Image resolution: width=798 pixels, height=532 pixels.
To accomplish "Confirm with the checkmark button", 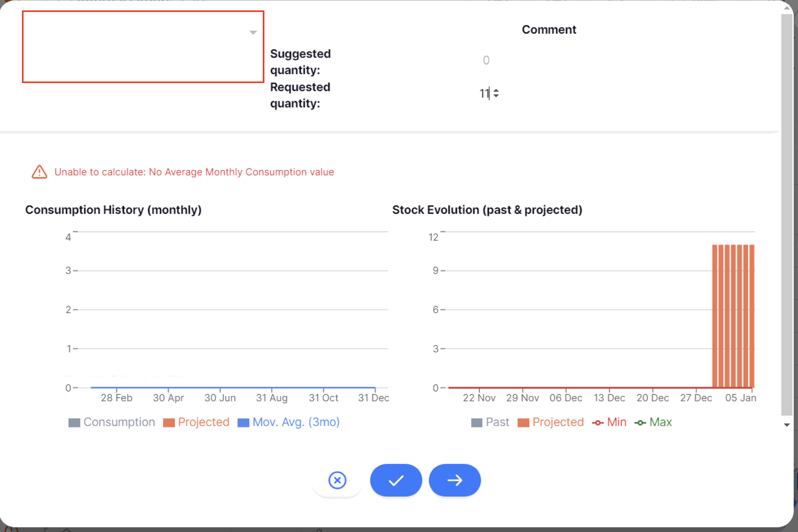I will [x=396, y=480].
